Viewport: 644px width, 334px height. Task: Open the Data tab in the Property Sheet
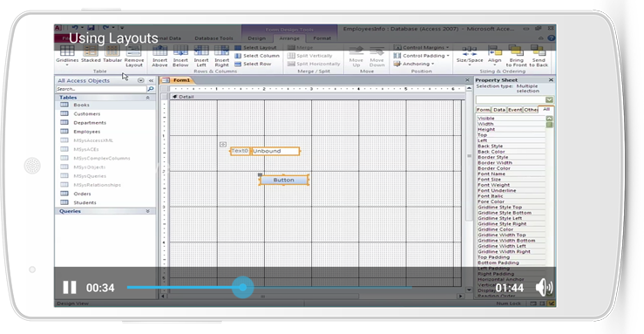(499, 110)
